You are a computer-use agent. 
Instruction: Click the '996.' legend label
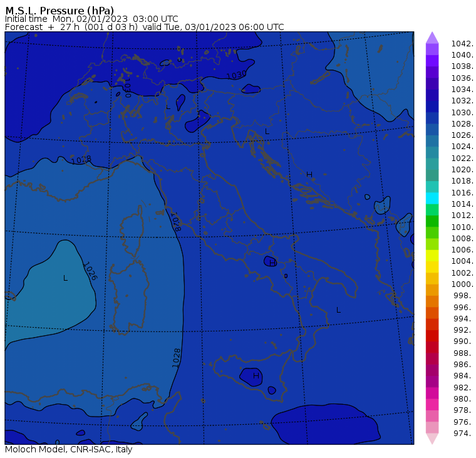pos(463,308)
